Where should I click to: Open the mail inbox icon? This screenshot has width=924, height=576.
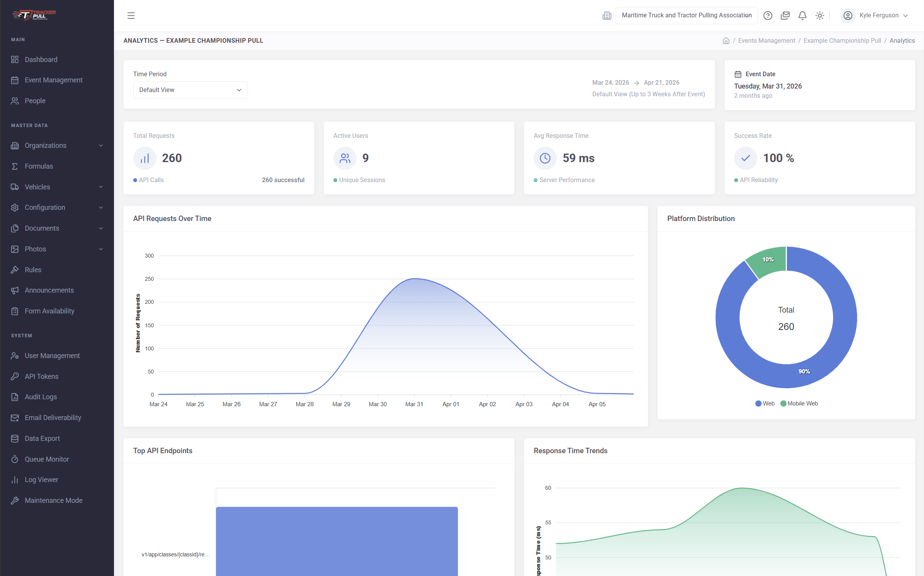coord(785,15)
